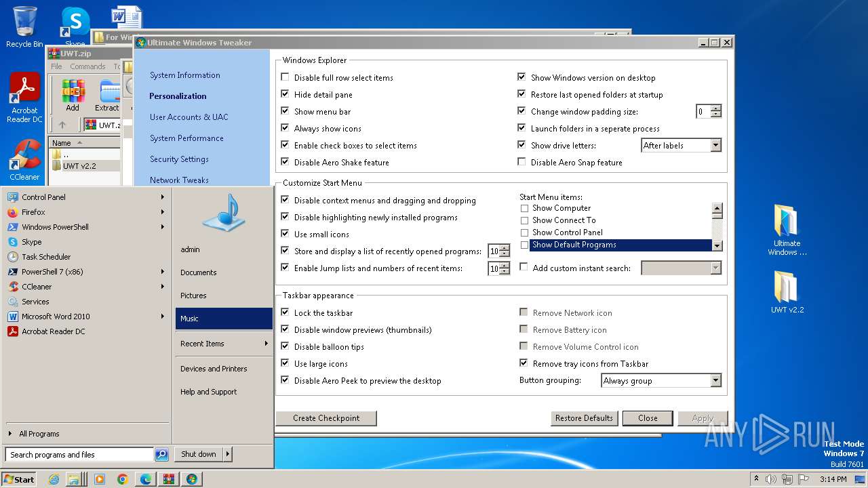Screen dimensions: 868x488
Task: Open Recycle Bin desktop icon
Action: click(x=24, y=28)
